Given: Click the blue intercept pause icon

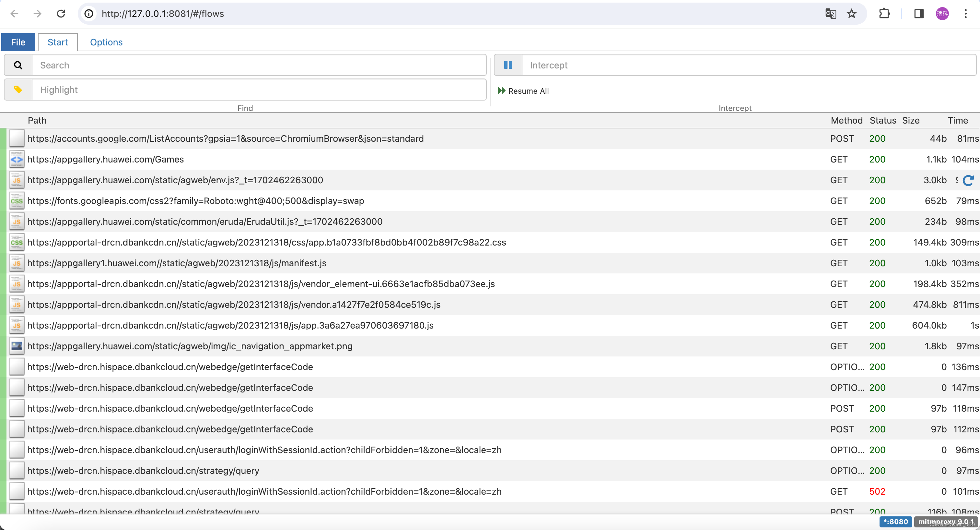Looking at the screenshot, I should click(x=507, y=65).
